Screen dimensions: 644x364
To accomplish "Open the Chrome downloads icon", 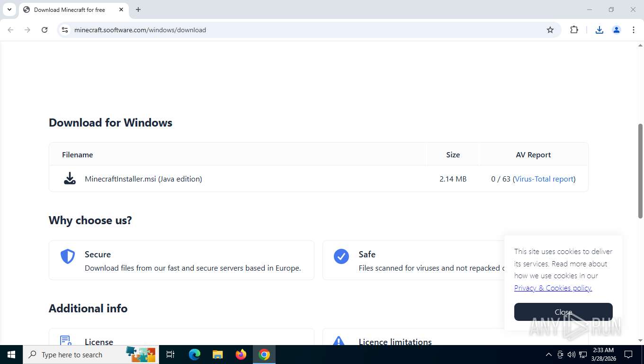I will (599, 30).
